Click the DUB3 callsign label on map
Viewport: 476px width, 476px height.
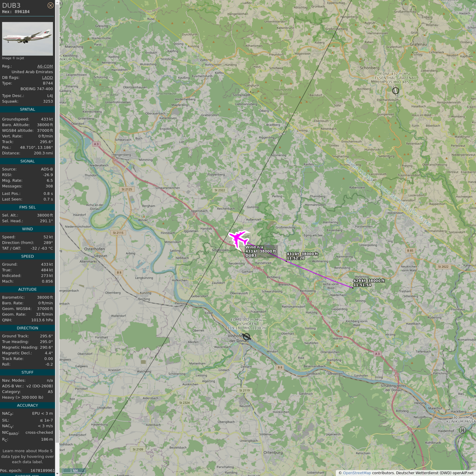point(251,256)
